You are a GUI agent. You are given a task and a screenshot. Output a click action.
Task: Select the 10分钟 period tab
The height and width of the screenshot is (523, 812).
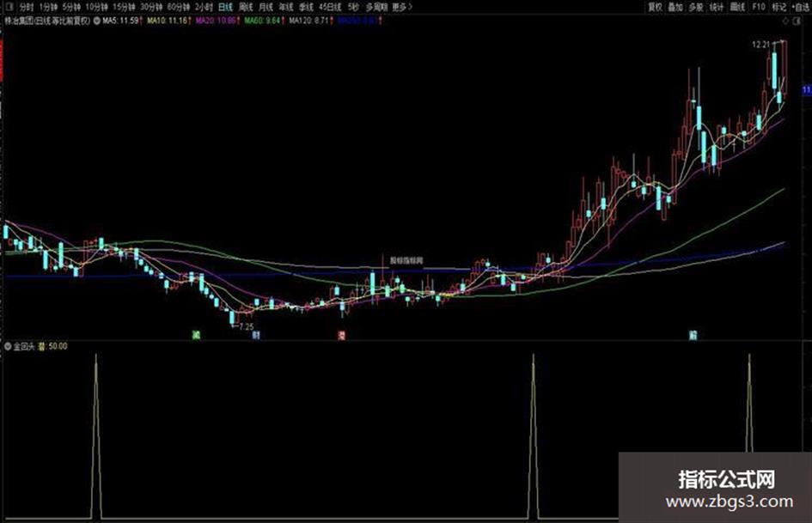pos(96,7)
